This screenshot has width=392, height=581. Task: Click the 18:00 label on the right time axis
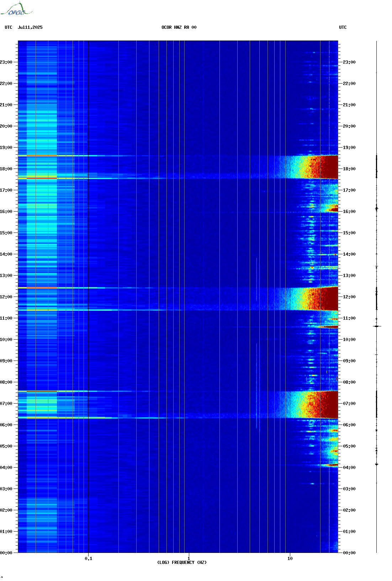[x=349, y=169]
